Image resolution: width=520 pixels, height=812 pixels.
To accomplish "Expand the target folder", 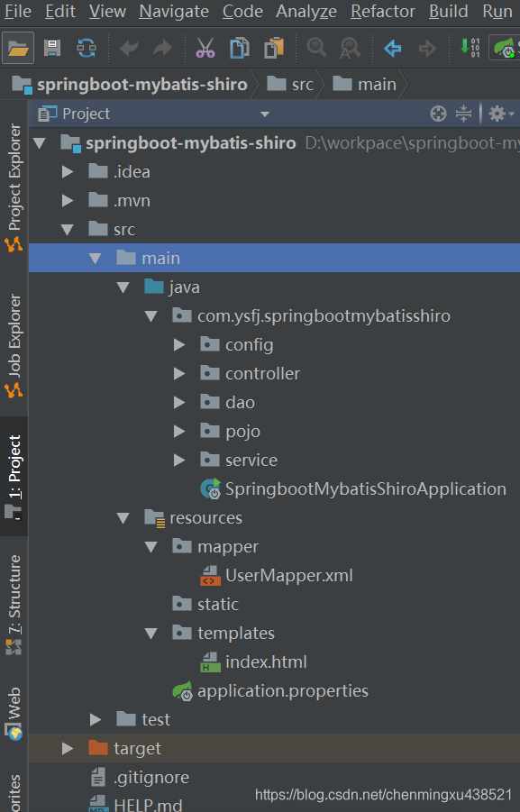I will point(68,749).
